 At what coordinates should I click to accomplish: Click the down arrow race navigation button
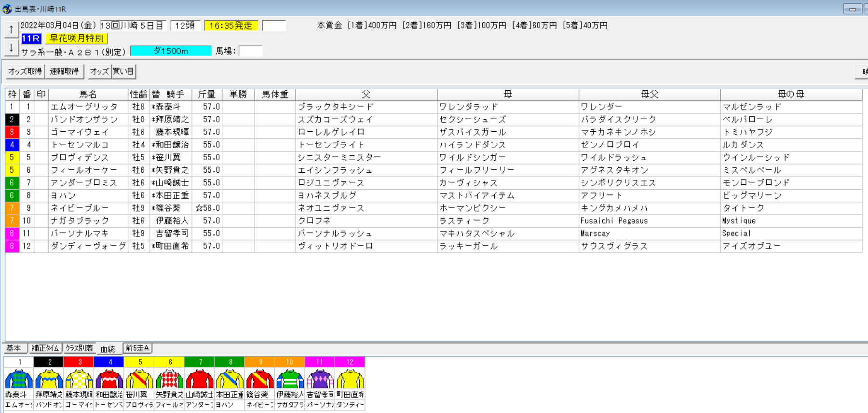(x=11, y=48)
